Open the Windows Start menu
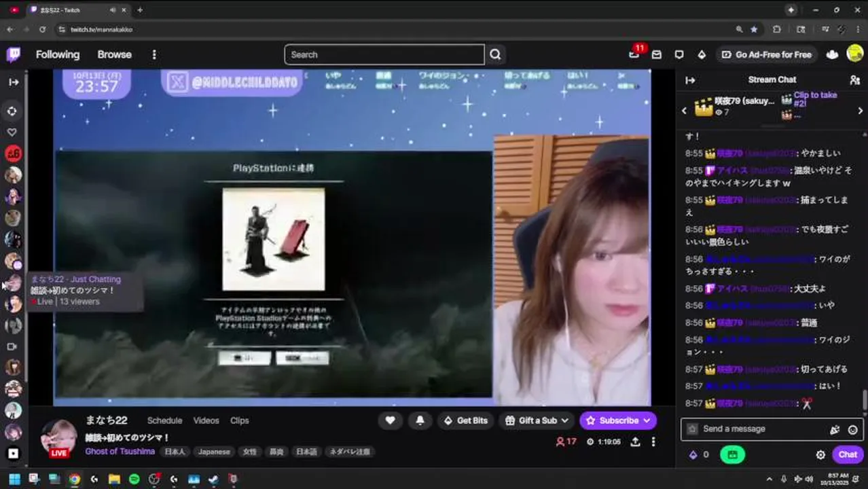The height and width of the screenshot is (489, 868). click(x=14, y=479)
